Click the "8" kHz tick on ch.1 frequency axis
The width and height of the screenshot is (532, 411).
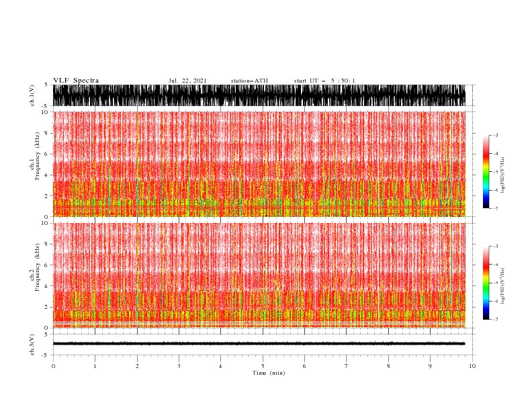pyautogui.click(x=47, y=133)
